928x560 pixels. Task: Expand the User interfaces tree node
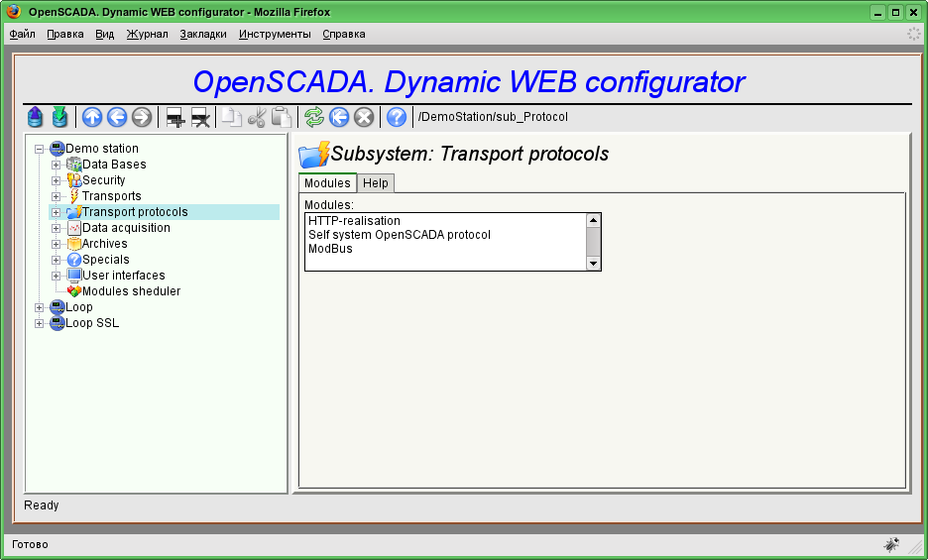[x=56, y=276]
